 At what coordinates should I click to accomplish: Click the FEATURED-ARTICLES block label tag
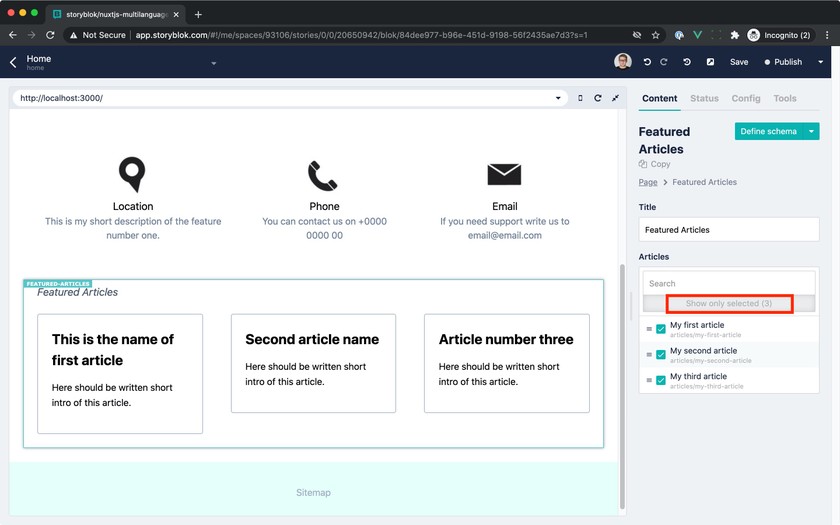(x=58, y=283)
